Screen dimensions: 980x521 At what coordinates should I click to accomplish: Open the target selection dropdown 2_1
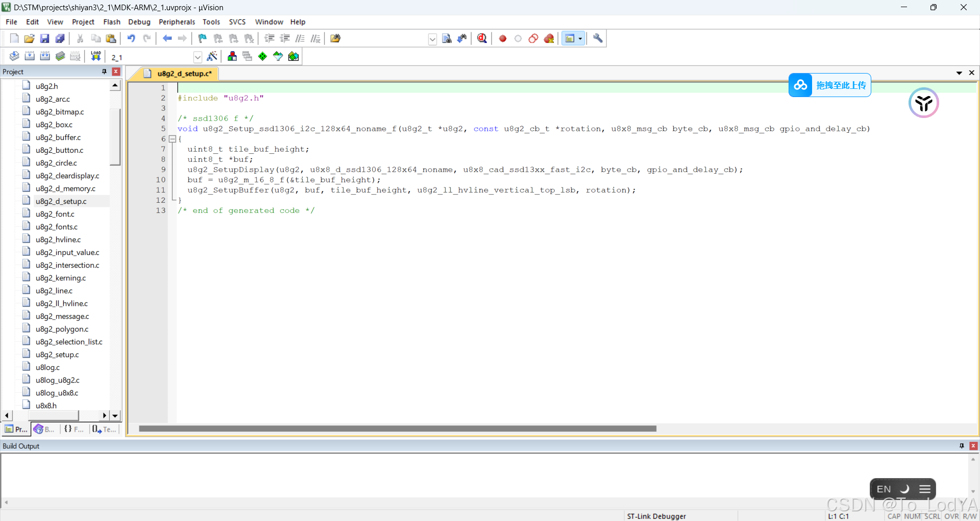198,57
